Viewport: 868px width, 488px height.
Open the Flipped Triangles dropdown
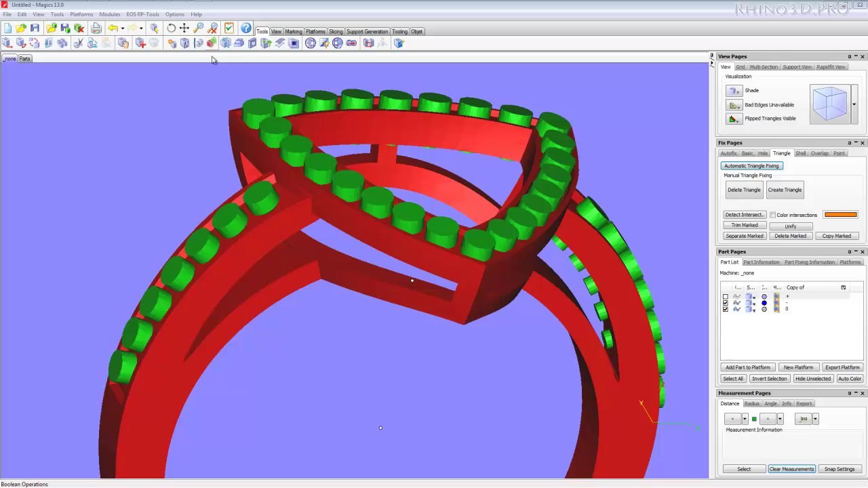734,119
